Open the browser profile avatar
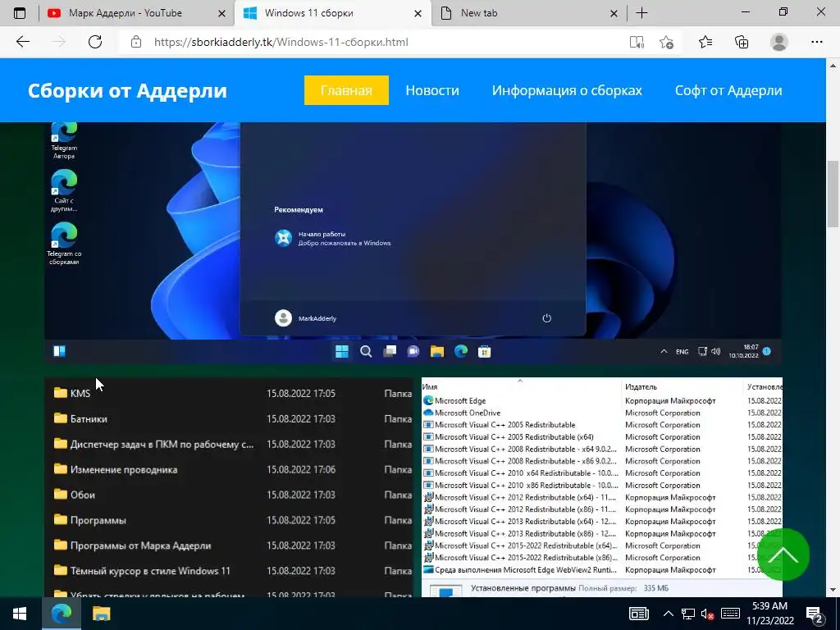Screen dimensions: 840x630 tap(779, 42)
